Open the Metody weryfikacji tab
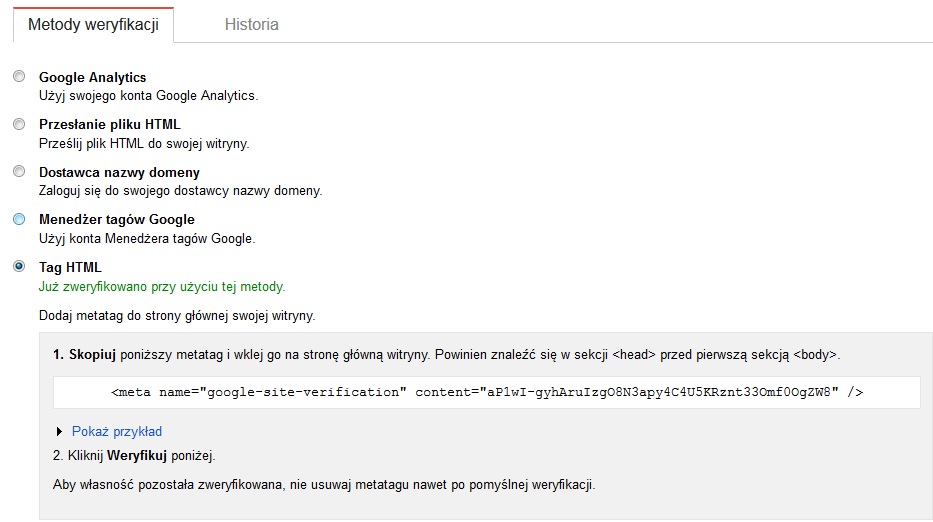933x522 pixels. point(93,25)
